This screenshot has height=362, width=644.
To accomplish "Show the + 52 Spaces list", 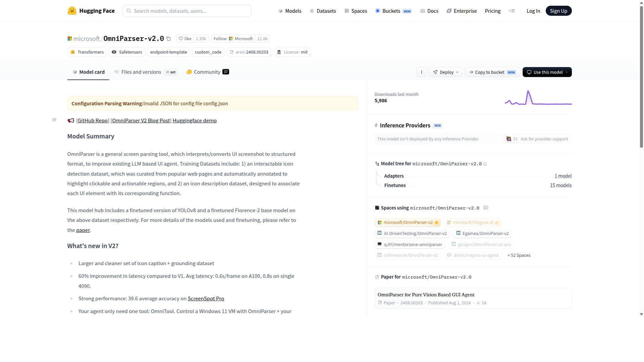I will (x=519, y=255).
